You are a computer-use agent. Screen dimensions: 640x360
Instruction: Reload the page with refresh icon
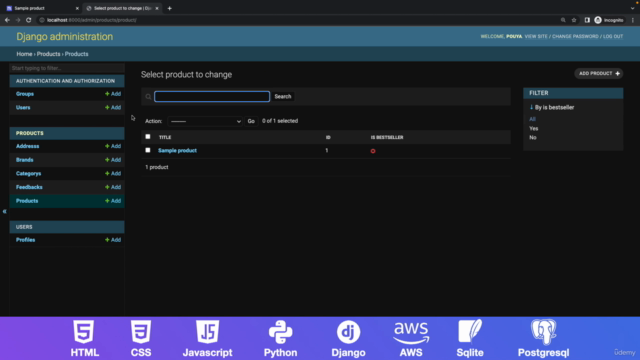click(29, 20)
